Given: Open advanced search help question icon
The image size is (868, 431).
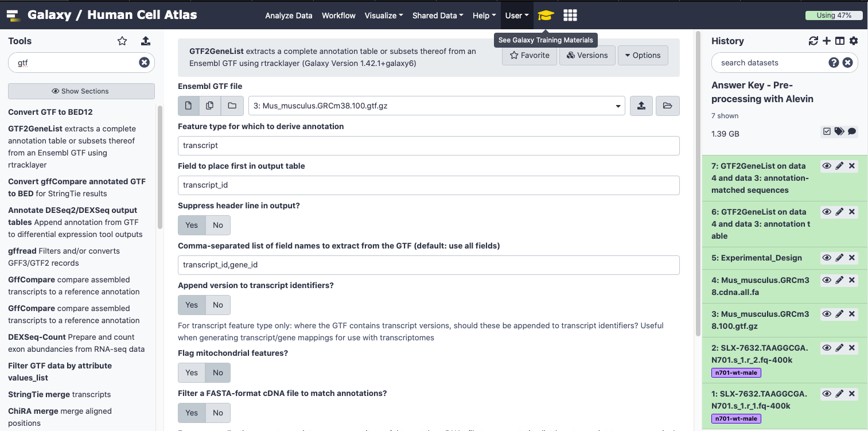Looking at the screenshot, I should click(x=834, y=63).
